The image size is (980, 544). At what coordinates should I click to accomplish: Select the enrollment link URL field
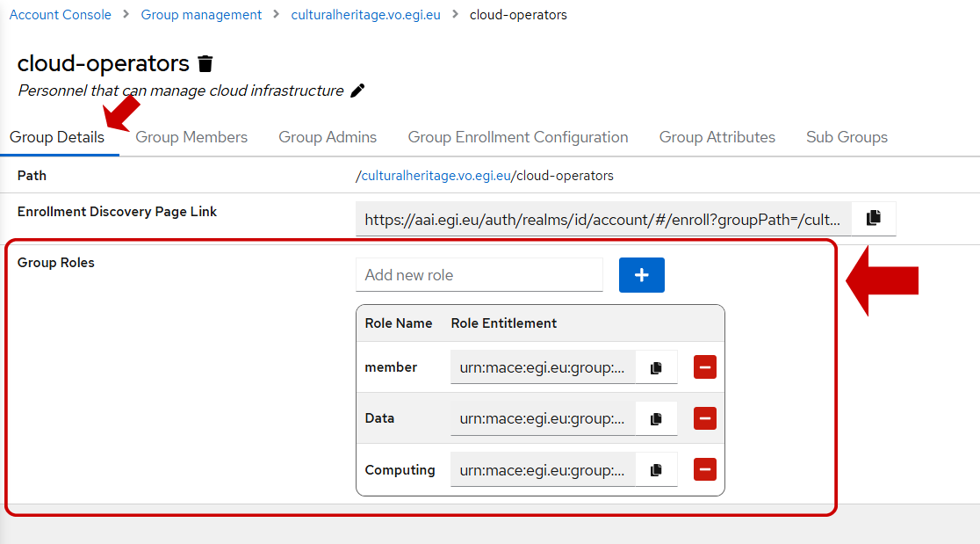(x=604, y=219)
